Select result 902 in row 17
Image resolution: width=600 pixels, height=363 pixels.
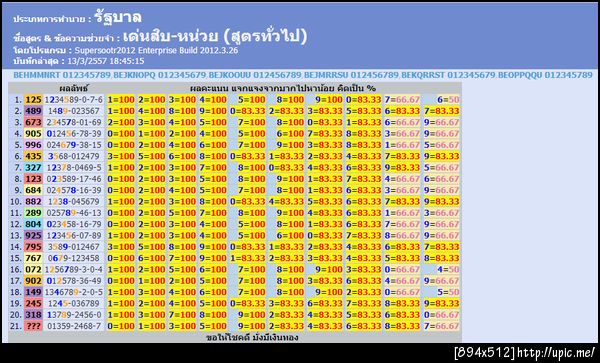[33, 281]
